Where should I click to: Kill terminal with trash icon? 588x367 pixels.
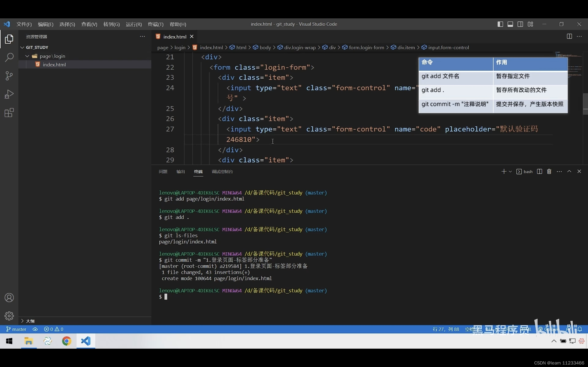tap(549, 172)
